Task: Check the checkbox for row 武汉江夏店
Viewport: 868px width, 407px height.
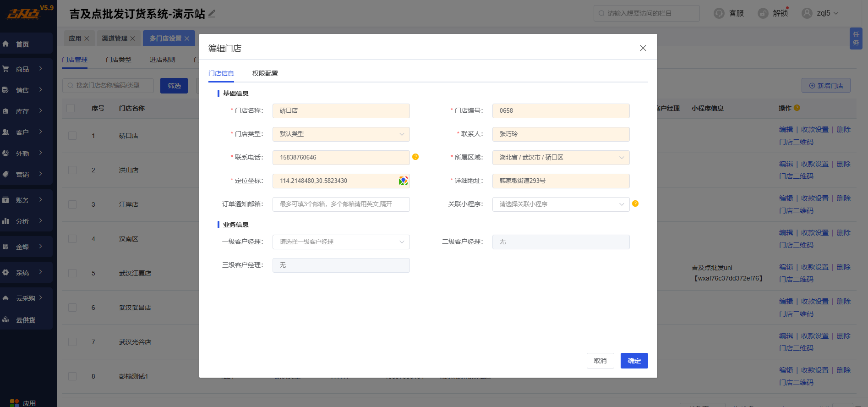Action: pos(72,273)
